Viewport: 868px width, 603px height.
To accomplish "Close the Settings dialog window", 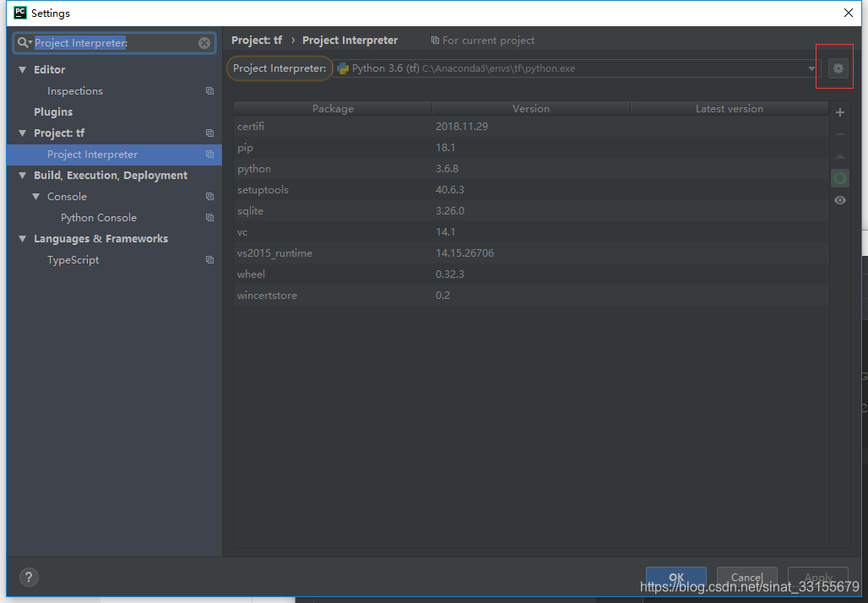I will 848,13.
